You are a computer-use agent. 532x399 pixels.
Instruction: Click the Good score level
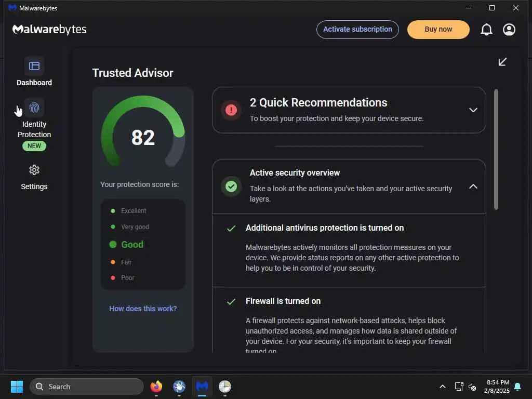pos(132,245)
